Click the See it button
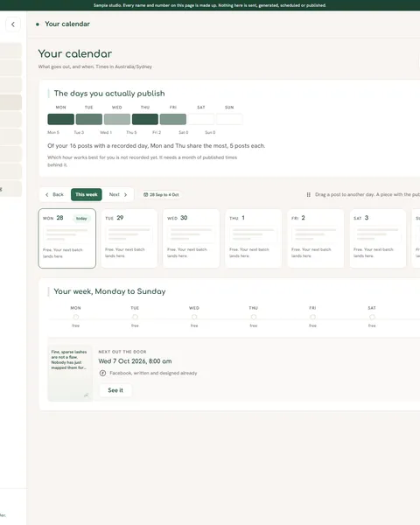 tap(115, 390)
